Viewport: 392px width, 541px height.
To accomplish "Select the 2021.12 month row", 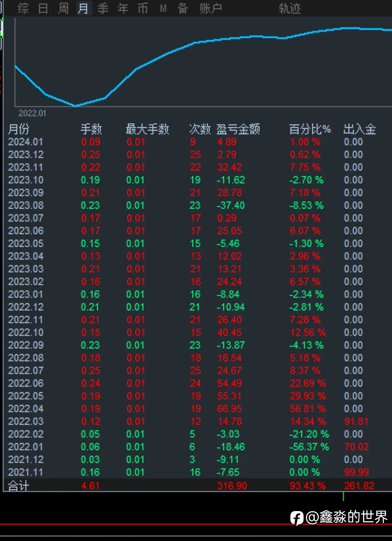I will (197, 460).
